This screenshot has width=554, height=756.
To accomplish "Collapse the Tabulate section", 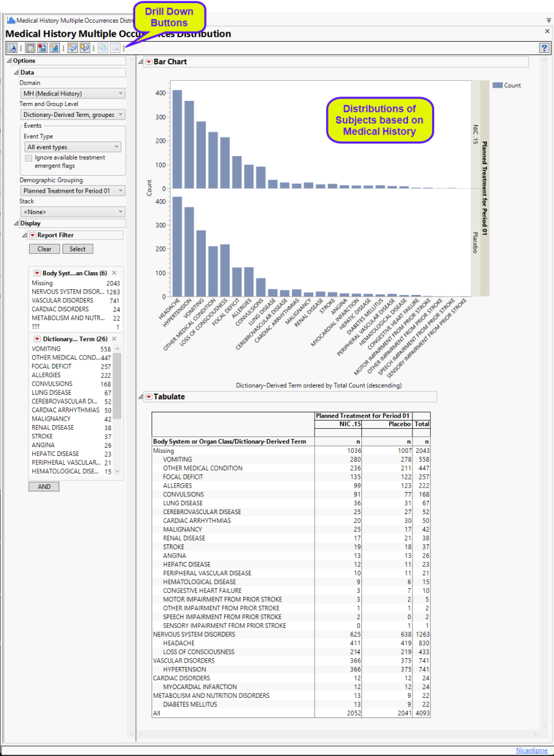I will pyautogui.click(x=141, y=397).
